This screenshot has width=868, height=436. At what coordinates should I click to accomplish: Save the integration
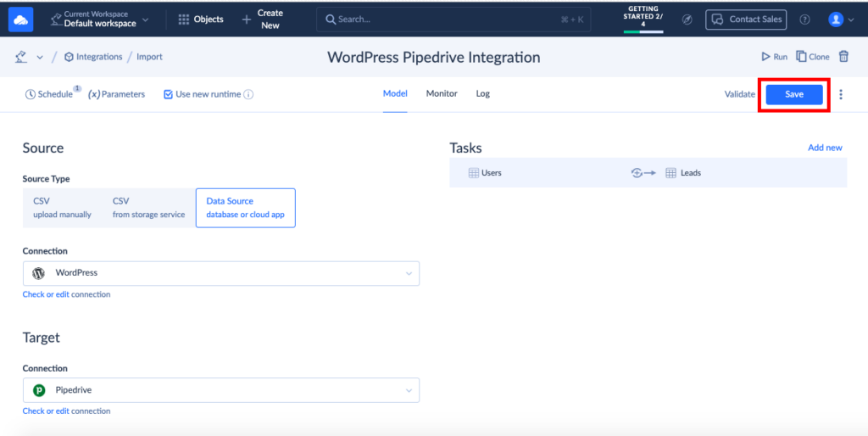pos(793,94)
